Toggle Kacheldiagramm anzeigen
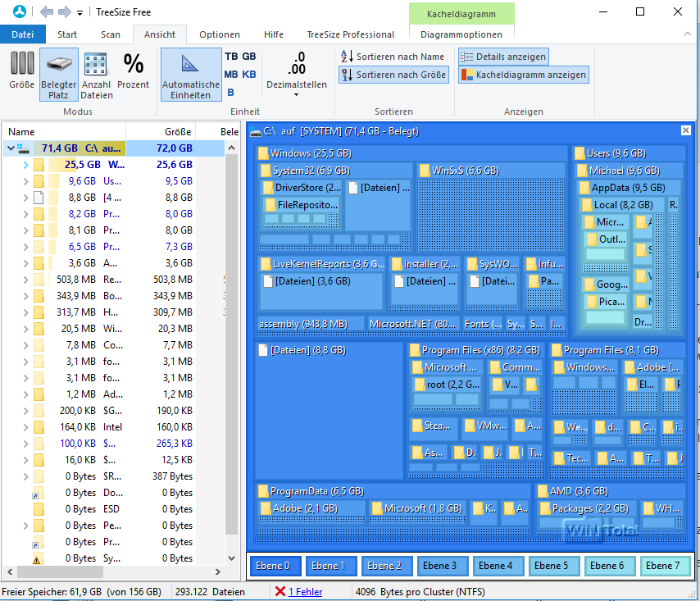700x601 pixels. pos(523,75)
